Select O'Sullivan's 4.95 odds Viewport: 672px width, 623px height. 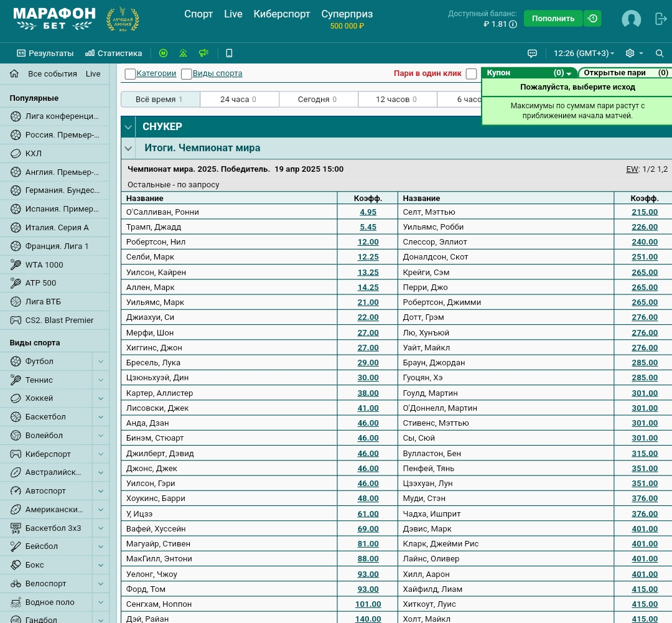[368, 212]
